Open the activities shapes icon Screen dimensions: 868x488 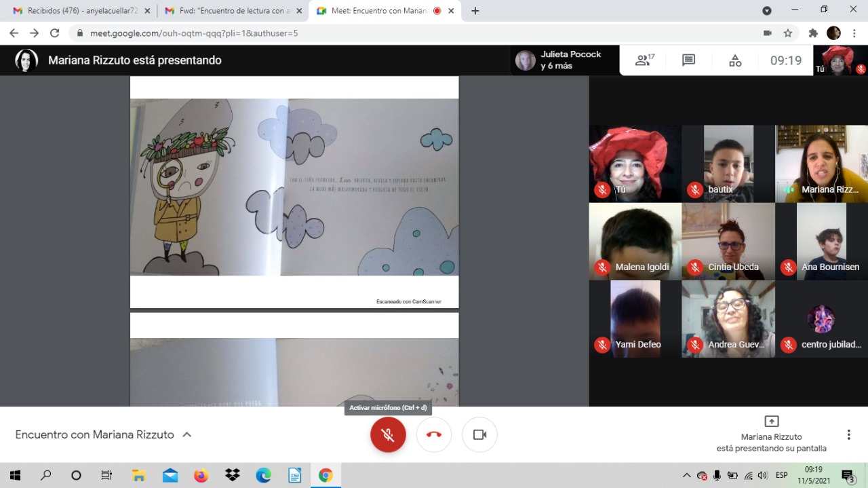[735, 60]
